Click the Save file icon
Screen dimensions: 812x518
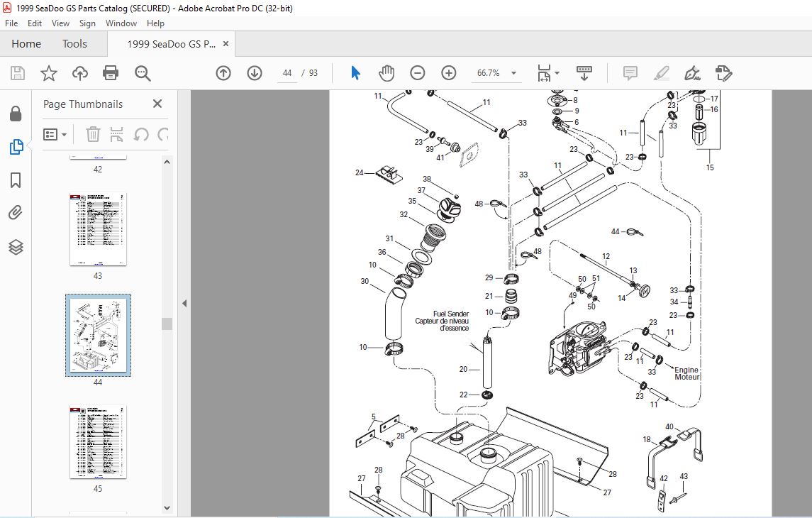point(18,73)
